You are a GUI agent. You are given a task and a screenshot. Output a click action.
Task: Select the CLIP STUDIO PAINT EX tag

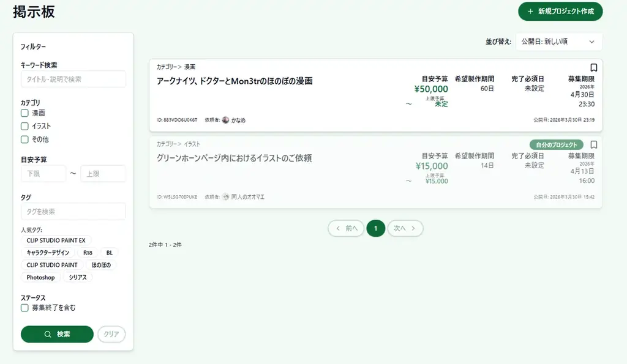[56, 240]
